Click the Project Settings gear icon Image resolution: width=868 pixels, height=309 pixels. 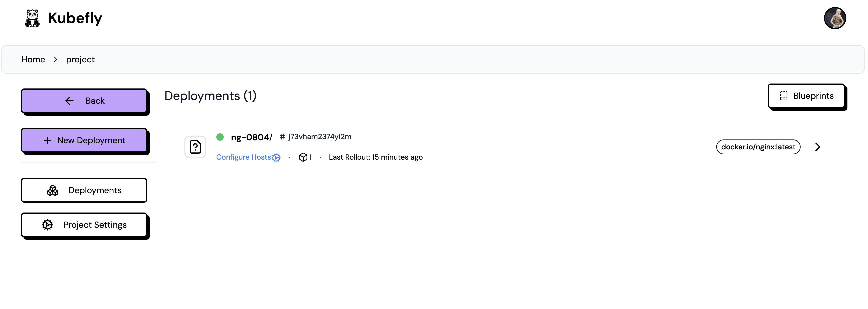coord(47,225)
